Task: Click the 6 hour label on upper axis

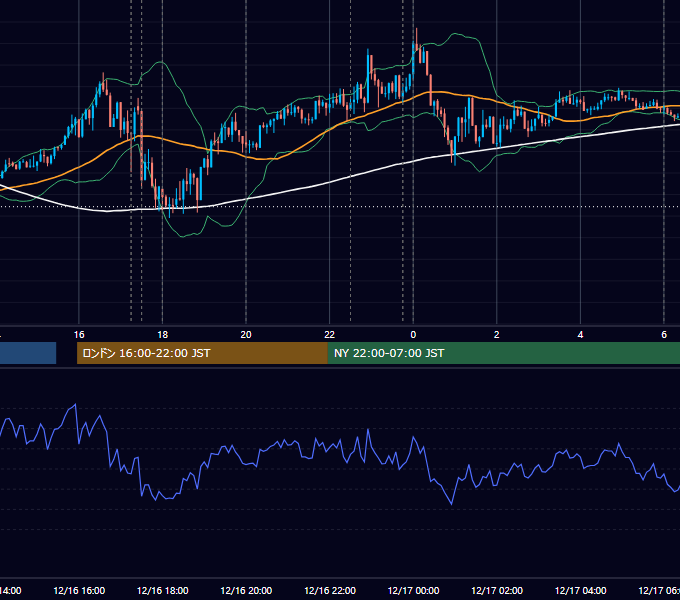Action: (664, 334)
